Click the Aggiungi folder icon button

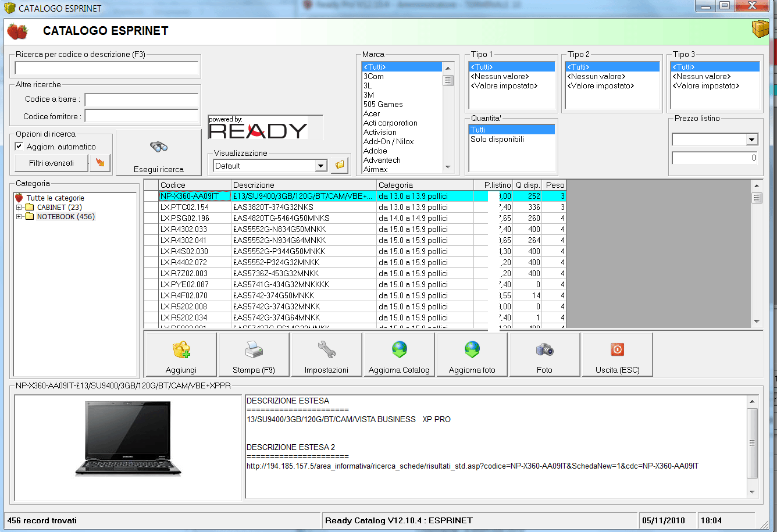(181, 355)
